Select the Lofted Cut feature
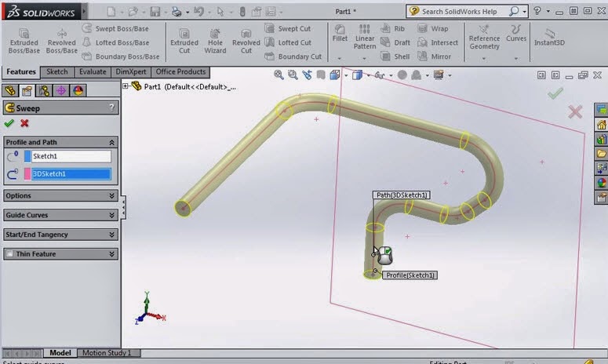 coord(288,42)
